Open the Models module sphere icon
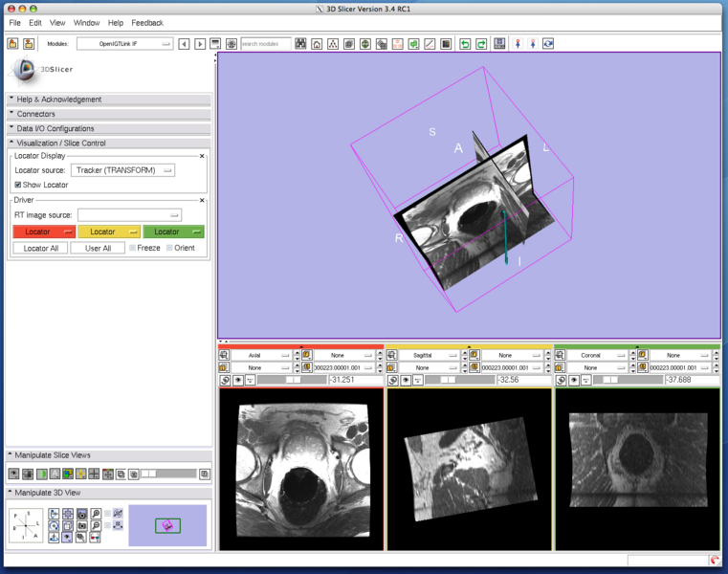The image size is (728, 574). tap(365, 44)
